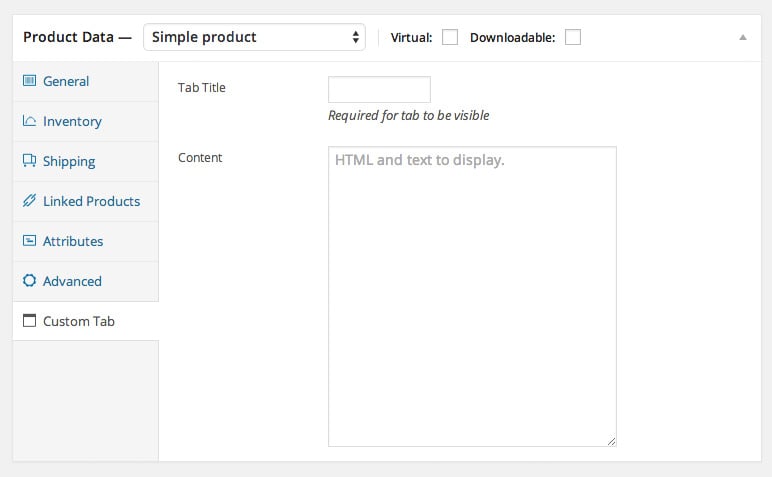The width and height of the screenshot is (772, 477).
Task: Enable the Virtual checkbox
Action: pyautogui.click(x=450, y=37)
